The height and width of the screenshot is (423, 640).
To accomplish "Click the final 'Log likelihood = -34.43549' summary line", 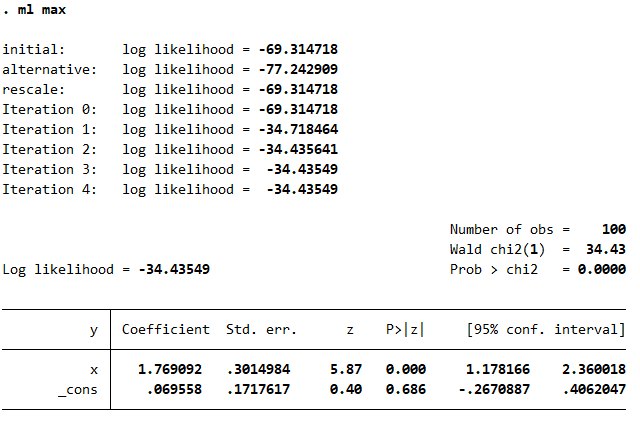I will tap(106, 269).
